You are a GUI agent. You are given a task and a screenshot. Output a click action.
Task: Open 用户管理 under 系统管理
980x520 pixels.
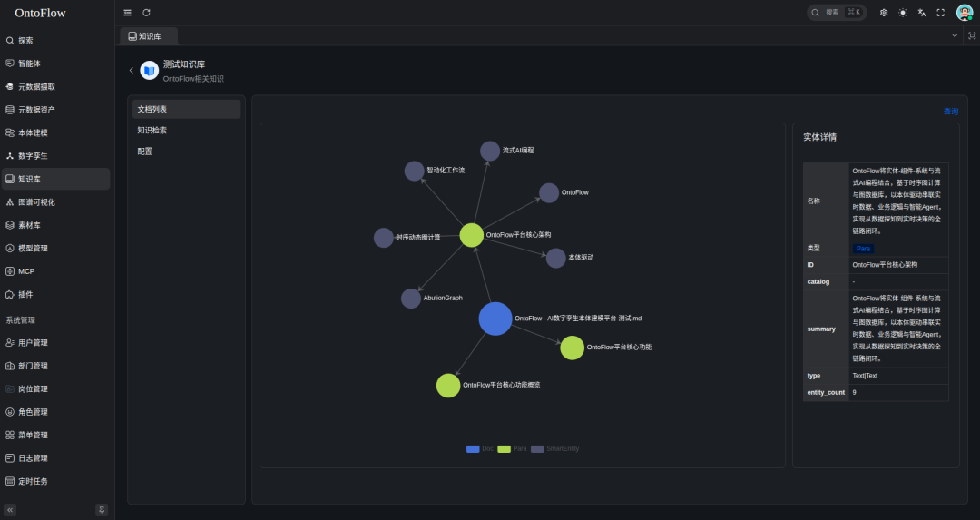[x=56, y=342]
